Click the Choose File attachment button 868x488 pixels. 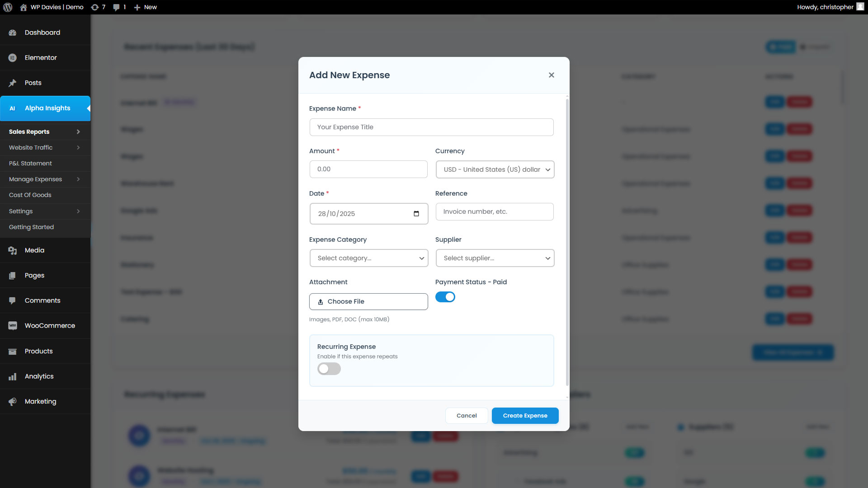(368, 301)
